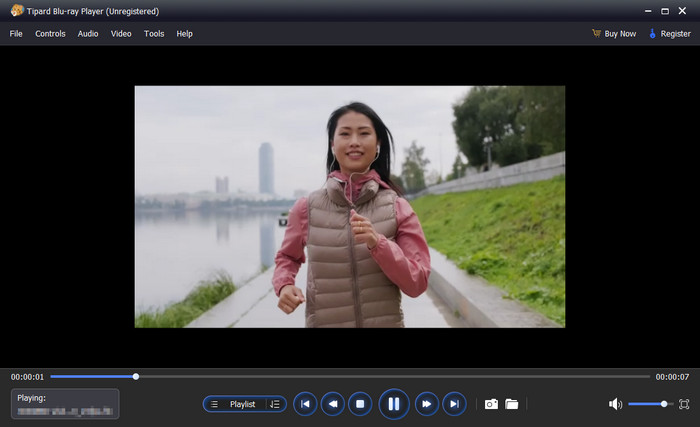The height and width of the screenshot is (427, 700).
Task: Take a snapshot with camera icon
Action: point(491,404)
